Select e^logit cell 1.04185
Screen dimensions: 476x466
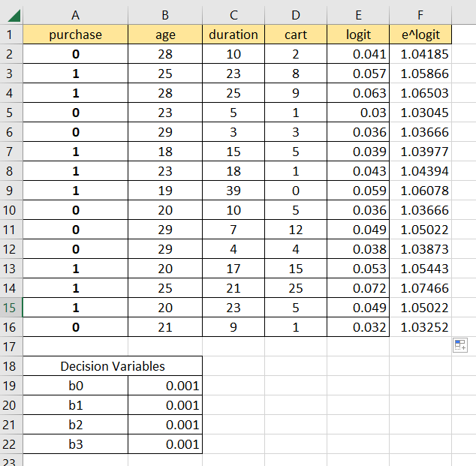pyautogui.click(x=420, y=54)
